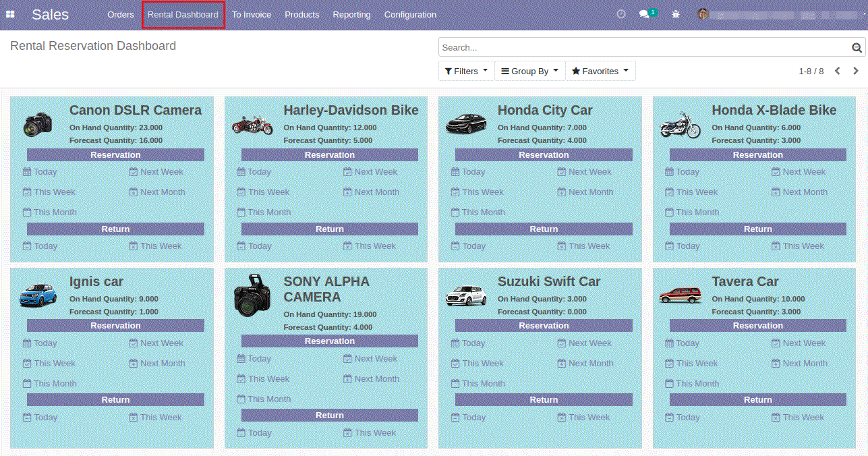Click Tavera Car return This Week calendar icon
868x456 pixels.
pos(776,418)
